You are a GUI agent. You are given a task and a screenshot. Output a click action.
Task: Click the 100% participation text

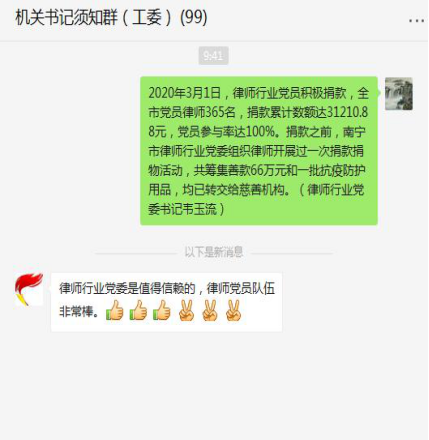coord(260,132)
